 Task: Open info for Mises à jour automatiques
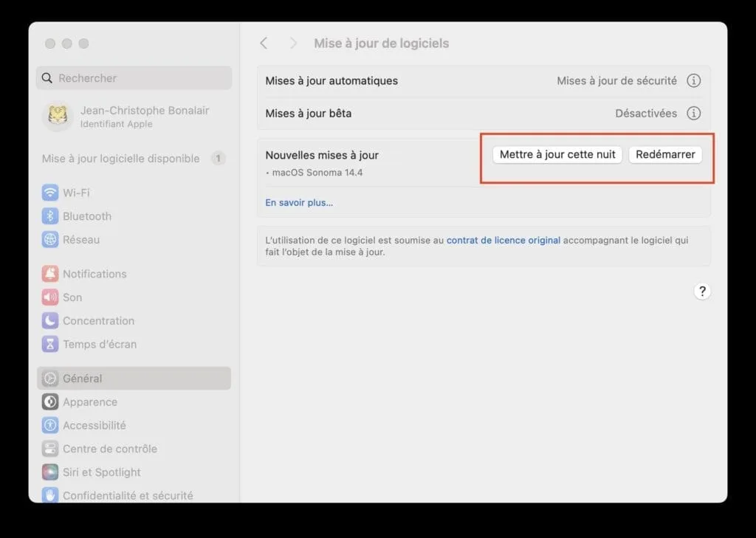[x=693, y=80]
